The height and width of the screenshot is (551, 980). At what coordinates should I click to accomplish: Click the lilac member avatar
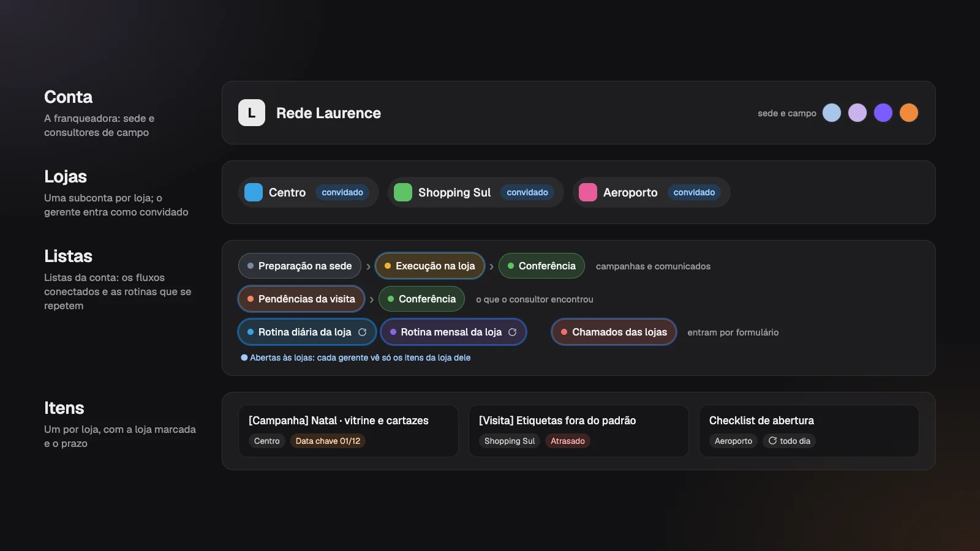coord(858,113)
